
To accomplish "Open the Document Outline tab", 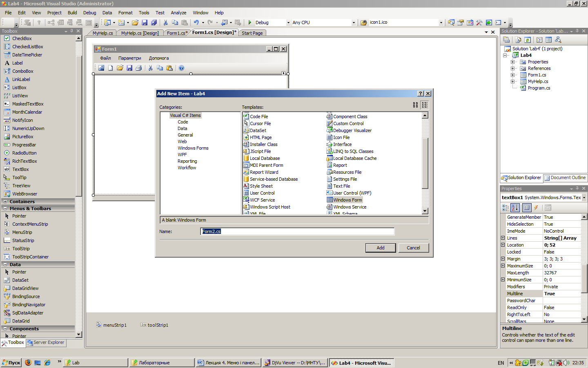I will coord(565,178).
